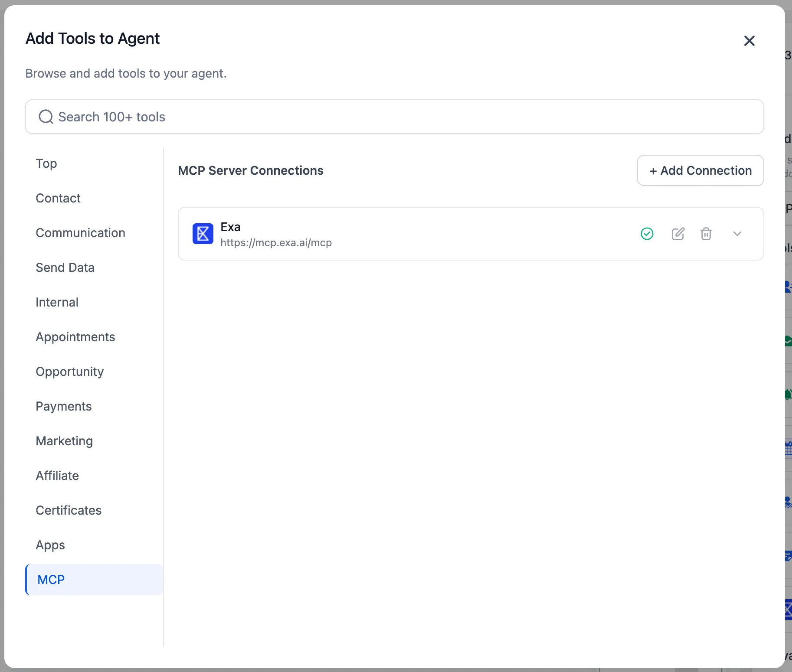
Task: Edit the Exa MCP connection
Action: 678,234
